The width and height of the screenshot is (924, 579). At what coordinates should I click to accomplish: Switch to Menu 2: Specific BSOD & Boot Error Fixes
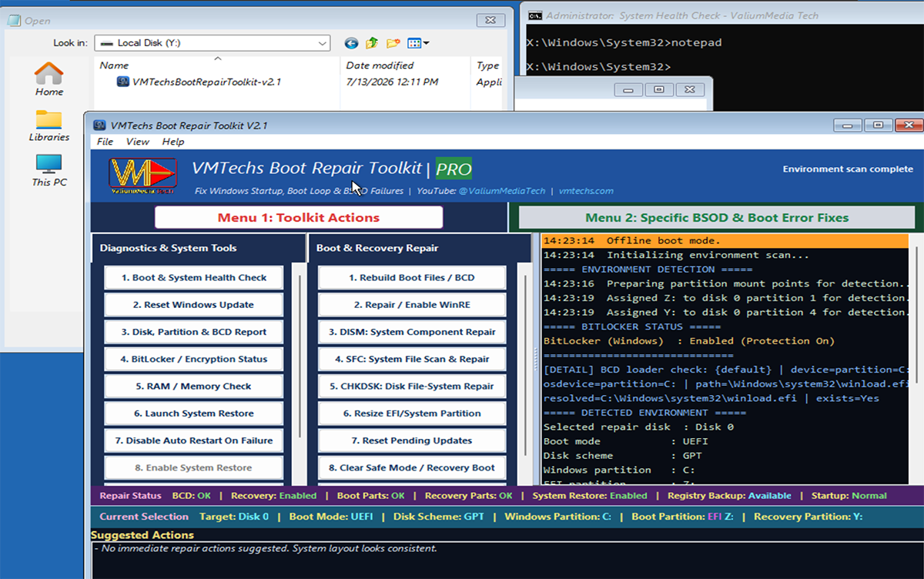[717, 218]
